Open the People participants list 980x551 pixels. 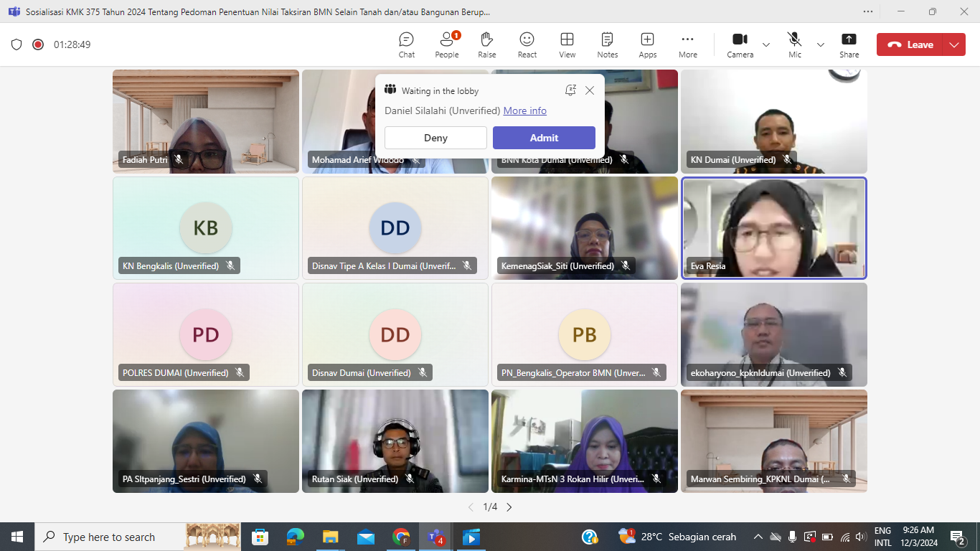[x=446, y=44]
